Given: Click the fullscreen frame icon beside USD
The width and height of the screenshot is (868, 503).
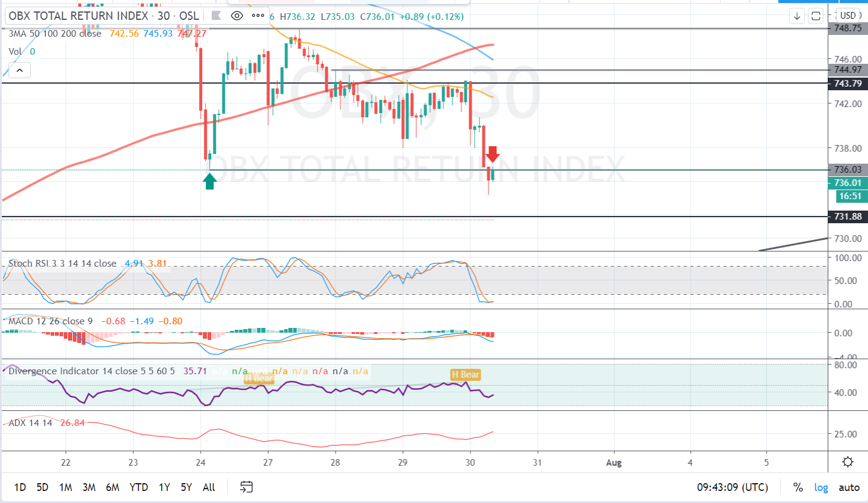Looking at the screenshot, I should click(816, 16).
